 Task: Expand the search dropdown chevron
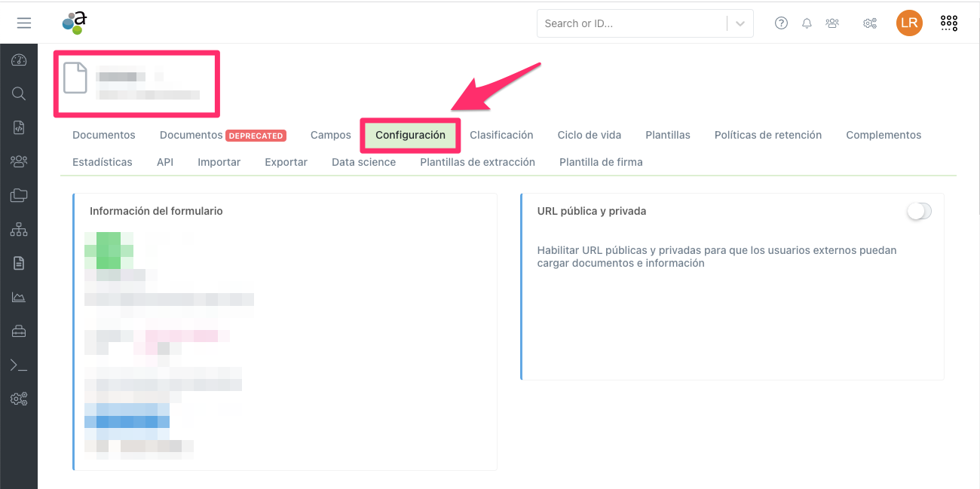tap(739, 23)
